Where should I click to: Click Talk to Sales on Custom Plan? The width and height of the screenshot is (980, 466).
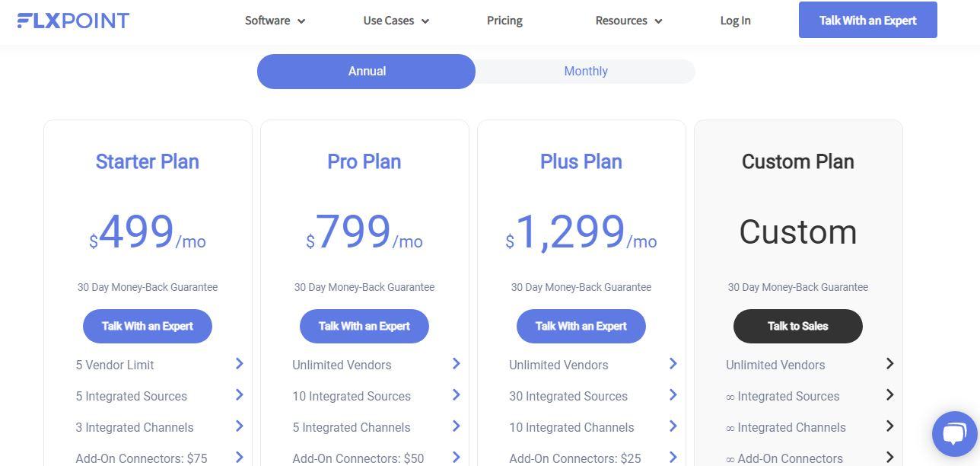797,326
